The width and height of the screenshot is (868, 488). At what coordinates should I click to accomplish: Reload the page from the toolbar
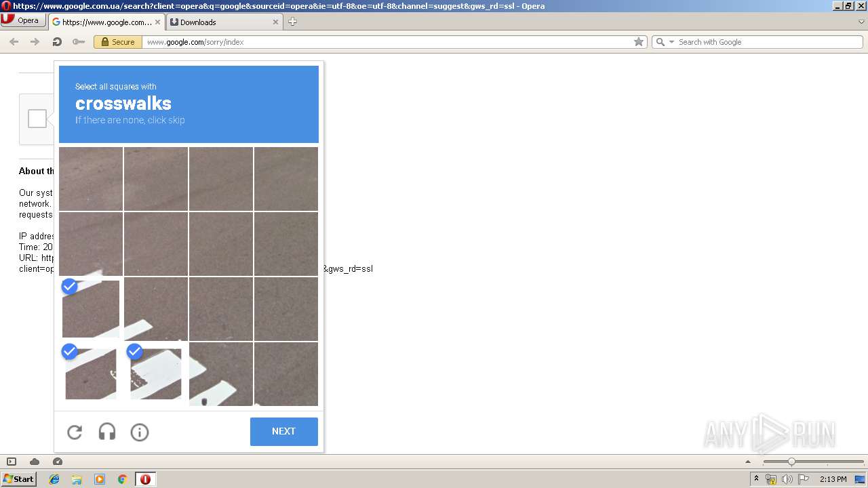(57, 42)
